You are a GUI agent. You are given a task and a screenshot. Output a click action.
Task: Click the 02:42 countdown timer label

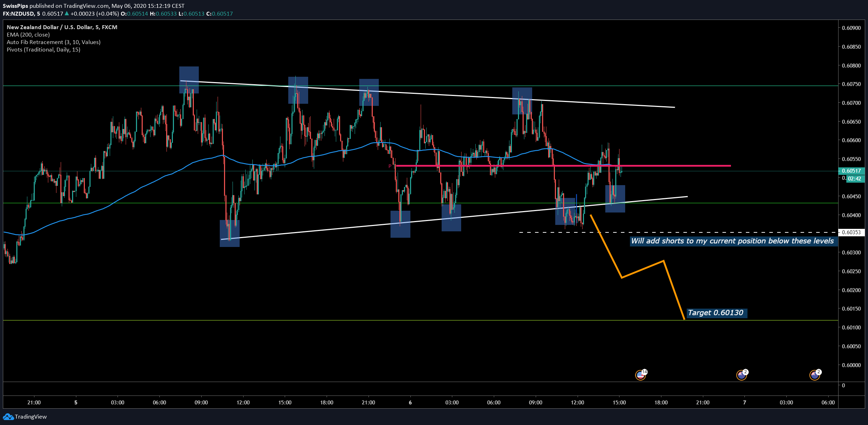point(855,179)
